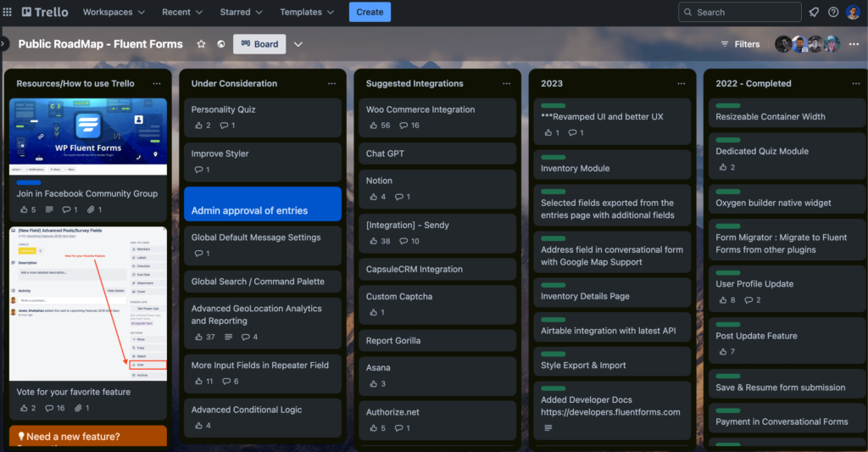
Task: Open the Templates dropdown menu
Action: click(307, 12)
